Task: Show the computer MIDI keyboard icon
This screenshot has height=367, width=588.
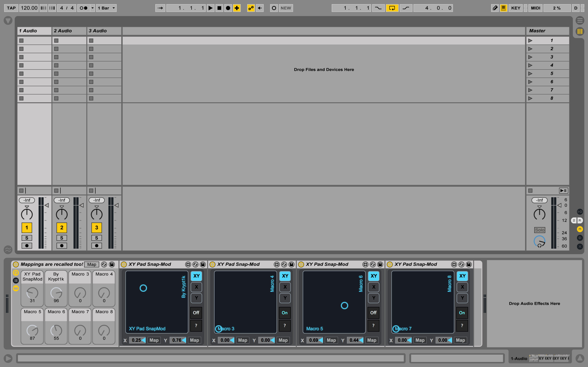Action: 503,8
